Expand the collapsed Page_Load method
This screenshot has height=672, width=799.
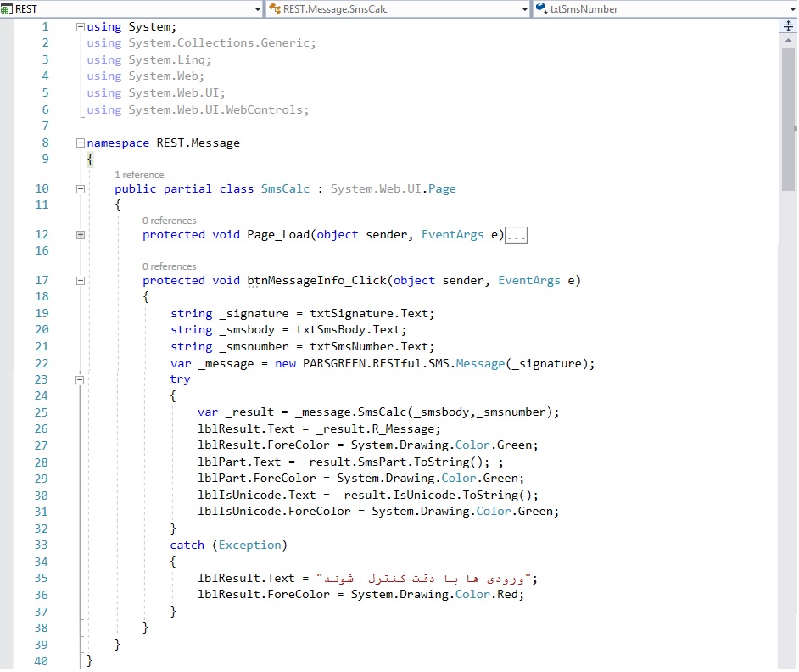tap(81, 235)
